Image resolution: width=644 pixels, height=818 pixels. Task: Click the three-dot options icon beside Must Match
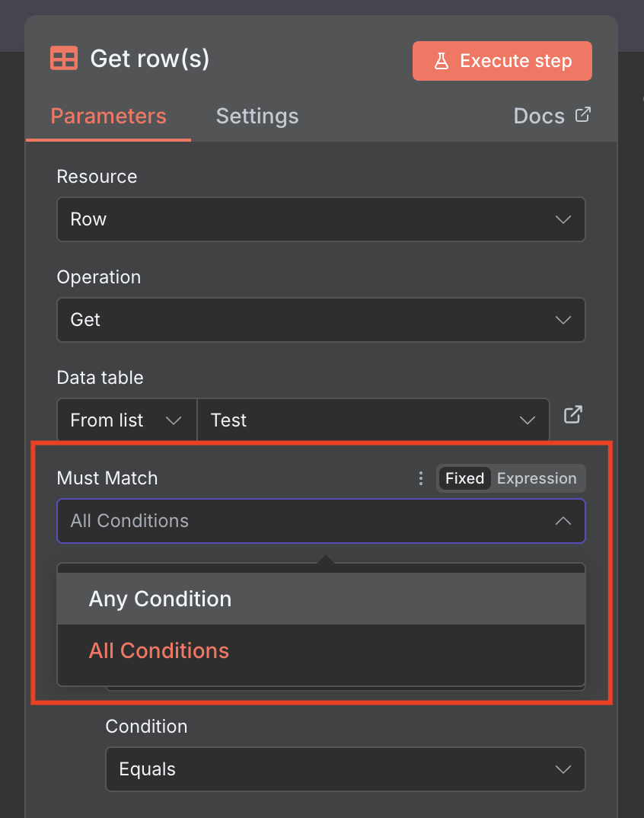(420, 478)
